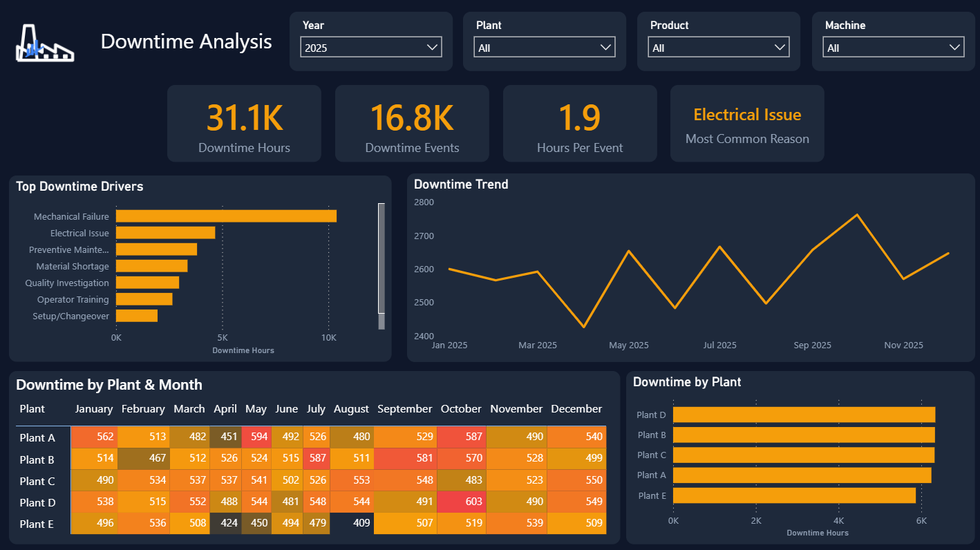This screenshot has height=550, width=980.
Task: Click the 603 cell for Plant D October
Action: click(x=461, y=502)
